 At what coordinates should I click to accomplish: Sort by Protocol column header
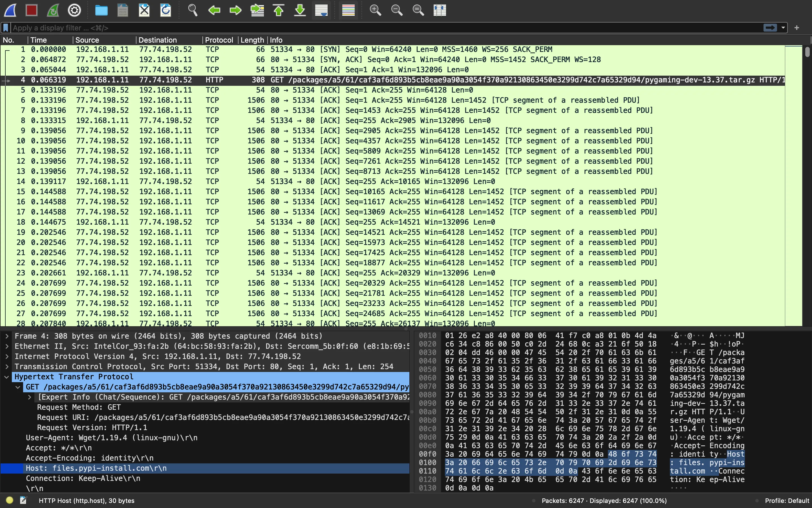pyautogui.click(x=220, y=40)
